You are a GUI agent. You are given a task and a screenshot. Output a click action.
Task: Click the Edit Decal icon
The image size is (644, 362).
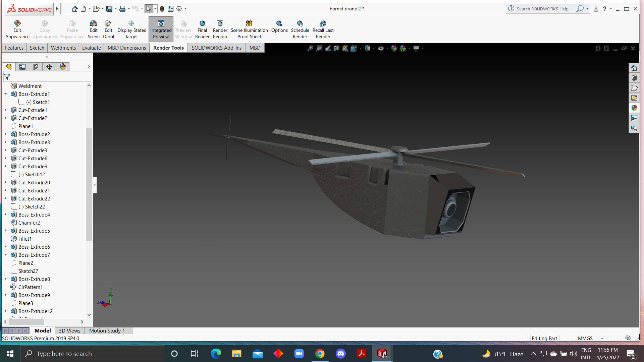pos(108,24)
